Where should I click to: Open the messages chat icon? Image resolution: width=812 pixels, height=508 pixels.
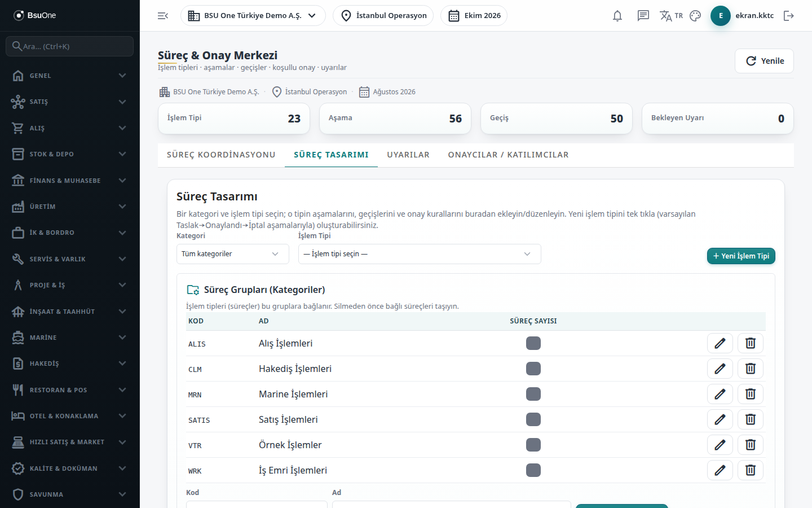coord(643,16)
